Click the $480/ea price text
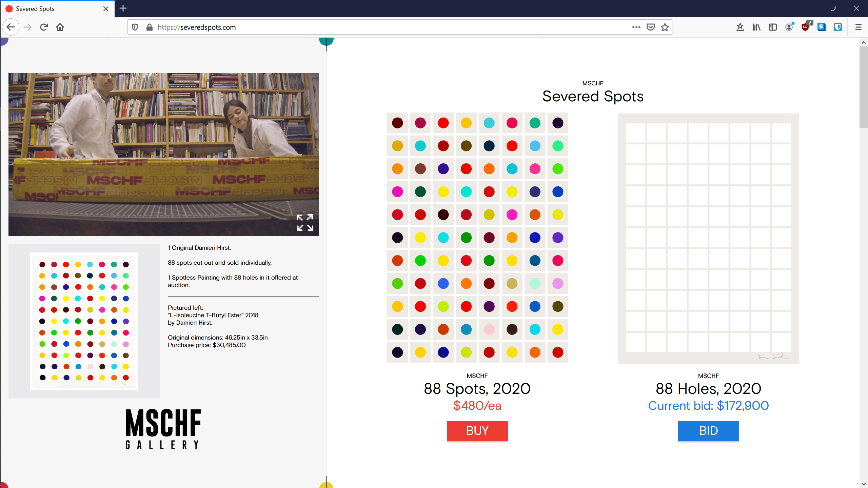The width and height of the screenshot is (868, 488). pos(477,406)
